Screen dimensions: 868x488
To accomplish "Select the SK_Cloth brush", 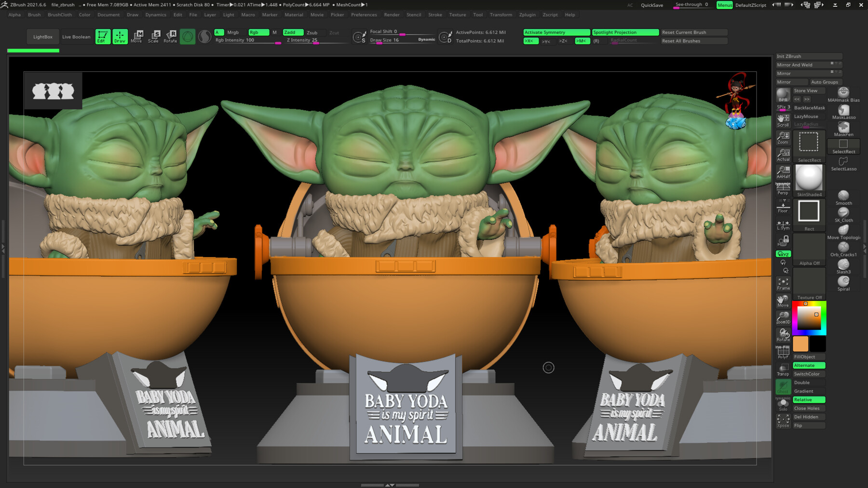I will coord(843,213).
